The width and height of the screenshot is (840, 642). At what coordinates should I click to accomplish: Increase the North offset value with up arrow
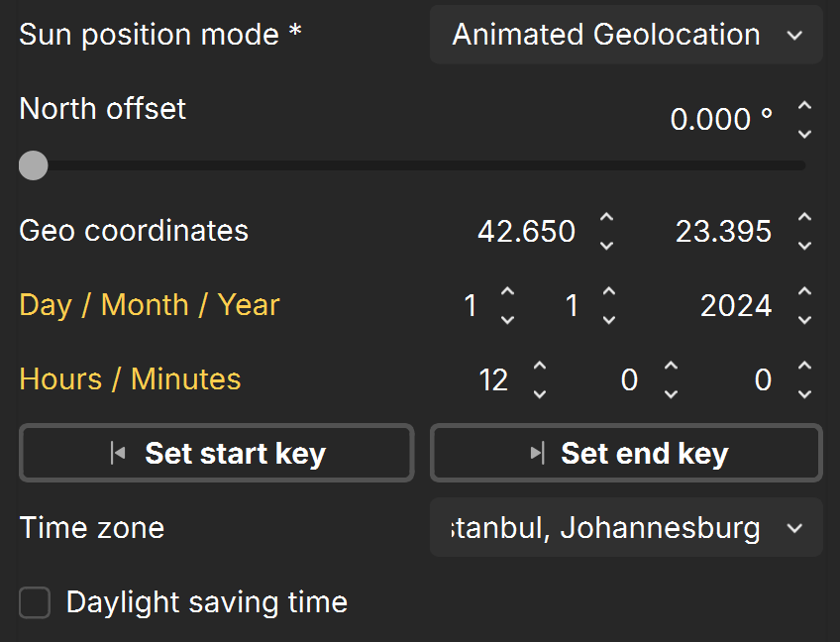[x=804, y=106]
